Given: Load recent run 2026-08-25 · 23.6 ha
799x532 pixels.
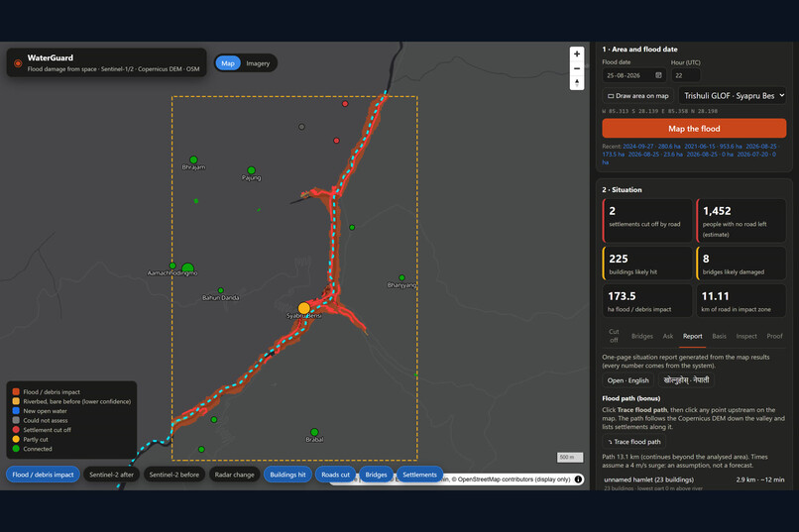Looking at the screenshot, I should coord(655,155).
